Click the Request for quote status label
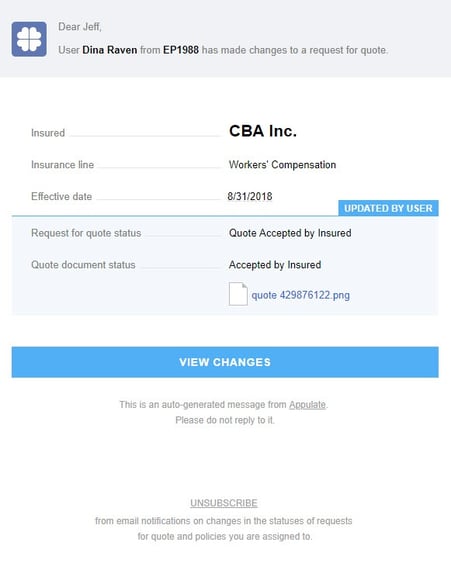Viewport: 451px width, 563px height. pyautogui.click(x=86, y=233)
